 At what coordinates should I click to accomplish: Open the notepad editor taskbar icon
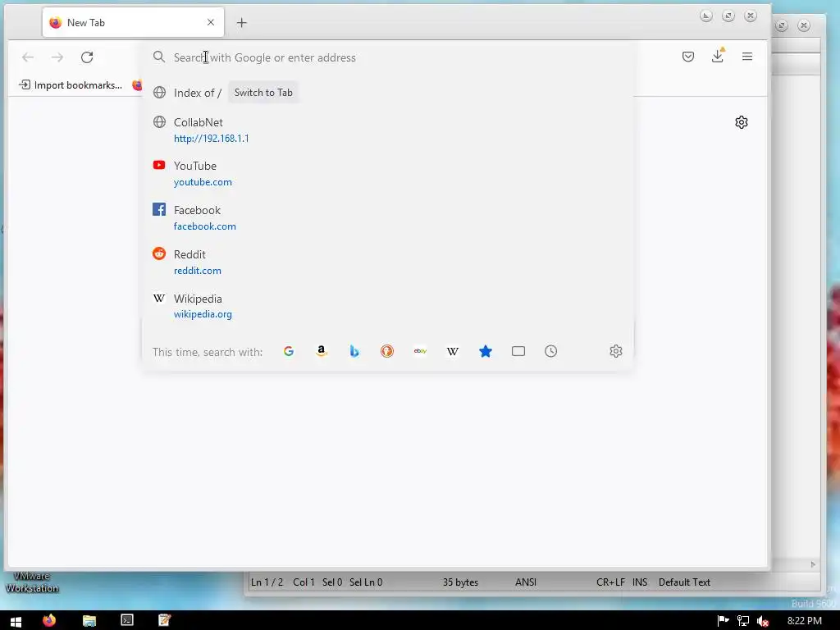(x=164, y=620)
